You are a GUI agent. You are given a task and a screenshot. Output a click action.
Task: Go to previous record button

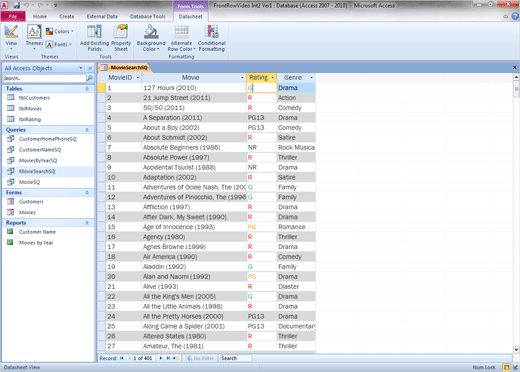(x=129, y=358)
